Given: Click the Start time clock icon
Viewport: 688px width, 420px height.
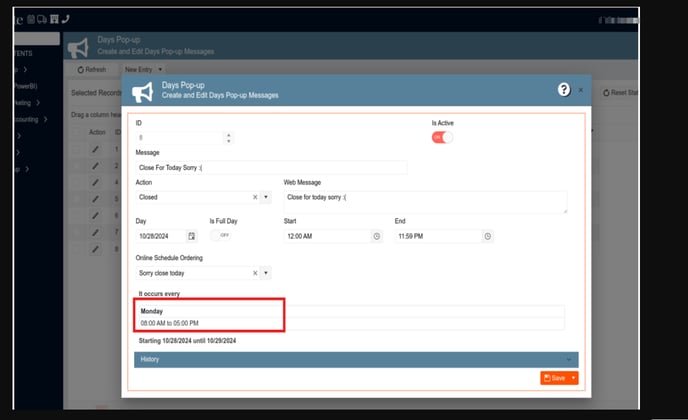Looking at the screenshot, I should pos(376,236).
